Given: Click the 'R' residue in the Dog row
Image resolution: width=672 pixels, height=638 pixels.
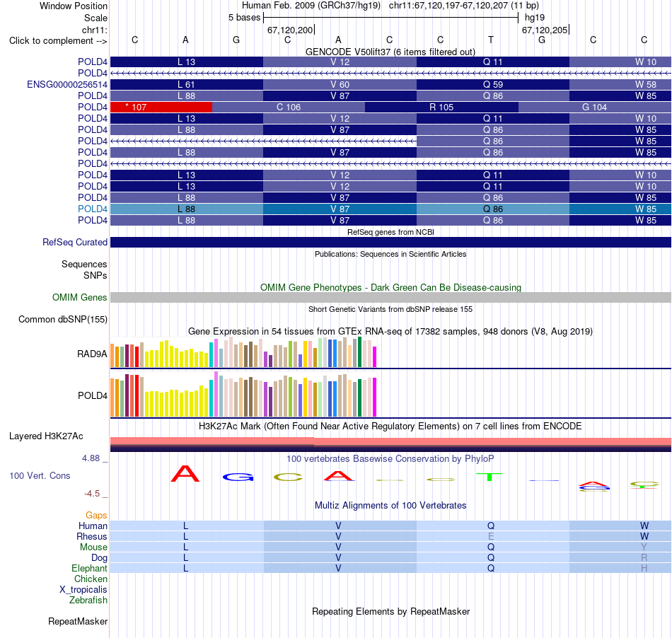Looking at the screenshot, I should point(644,558).
